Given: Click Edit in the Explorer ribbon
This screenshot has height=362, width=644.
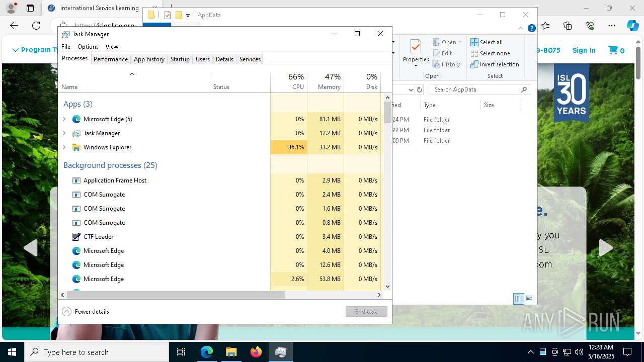Looking at the screenshot, I should click(x=443, y=53).
